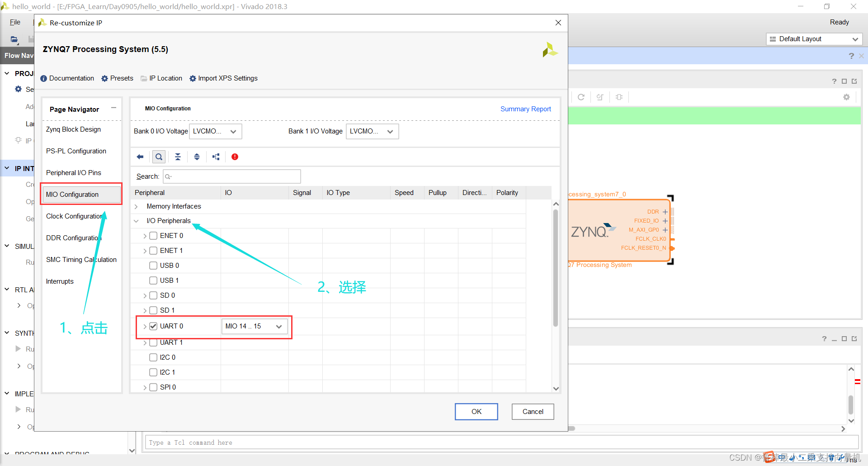Click the console panel vertical scrollbar

tap(851, 404)
